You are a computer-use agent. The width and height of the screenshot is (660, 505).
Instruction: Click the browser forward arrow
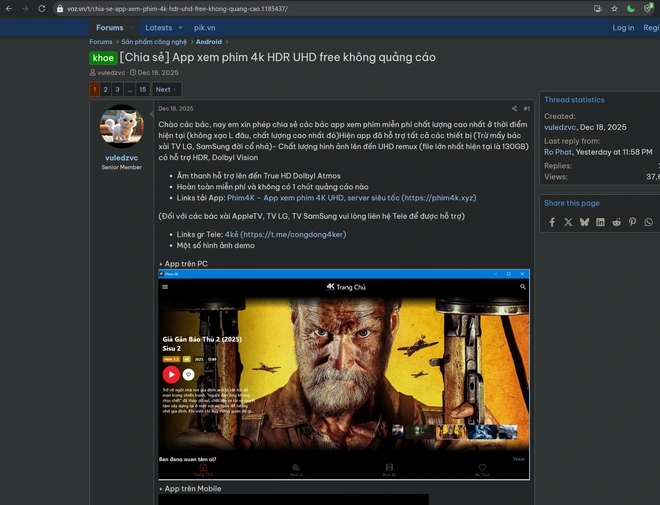pyautogui.click(x=25, y=8)
